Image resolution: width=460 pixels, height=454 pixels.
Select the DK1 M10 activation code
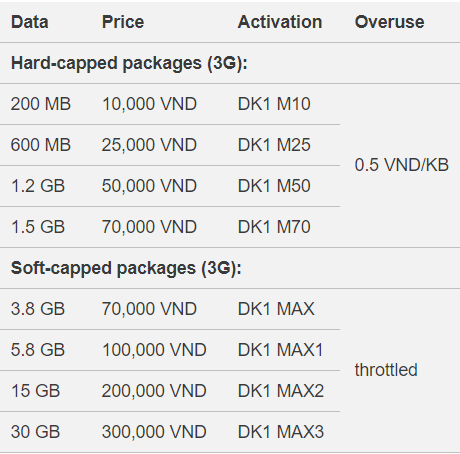(274, 104)
